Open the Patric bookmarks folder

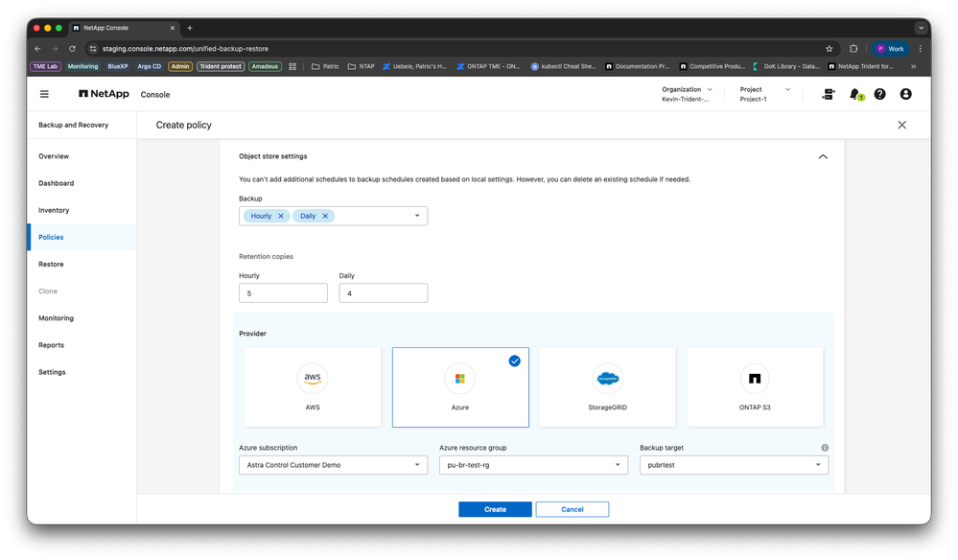(325, 66)
